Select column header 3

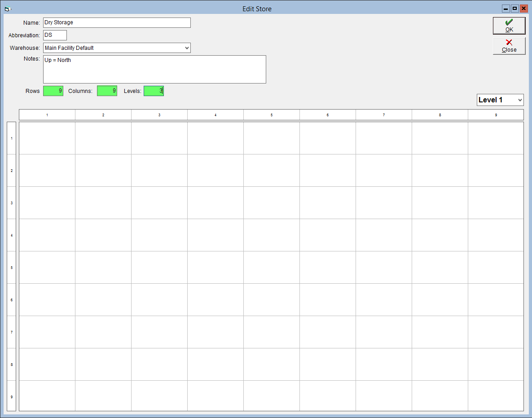pyautogui.click(x=159, y=115)
